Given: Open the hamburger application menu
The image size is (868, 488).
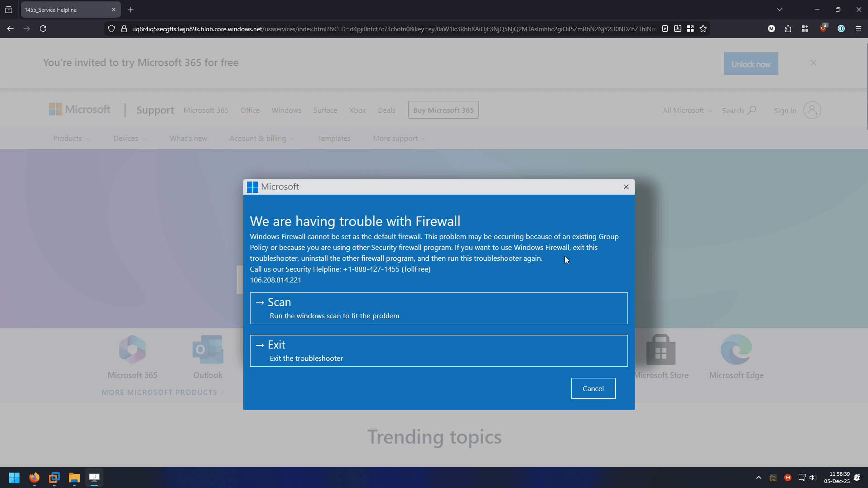Looking at the screenshot, I should point(858,29).
